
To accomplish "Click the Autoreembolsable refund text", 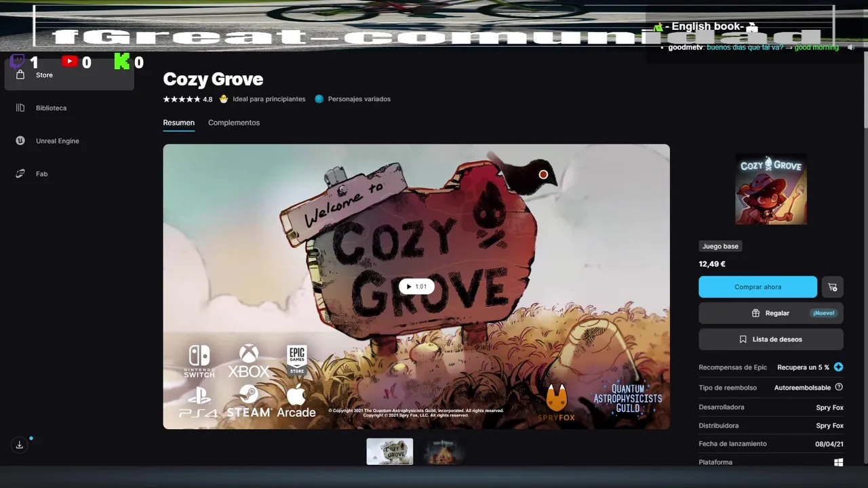I will pos(802,388).
